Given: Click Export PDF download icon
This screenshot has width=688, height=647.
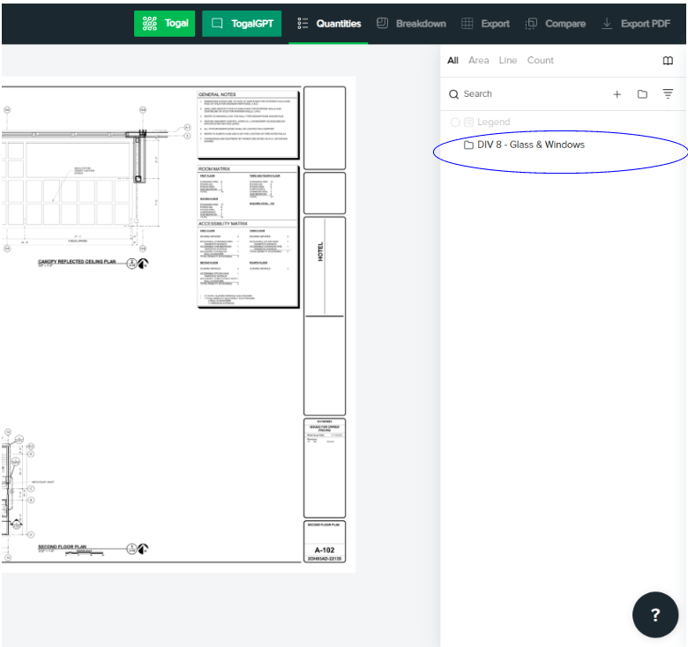Looking at the screenshot, I should [607, 23].
